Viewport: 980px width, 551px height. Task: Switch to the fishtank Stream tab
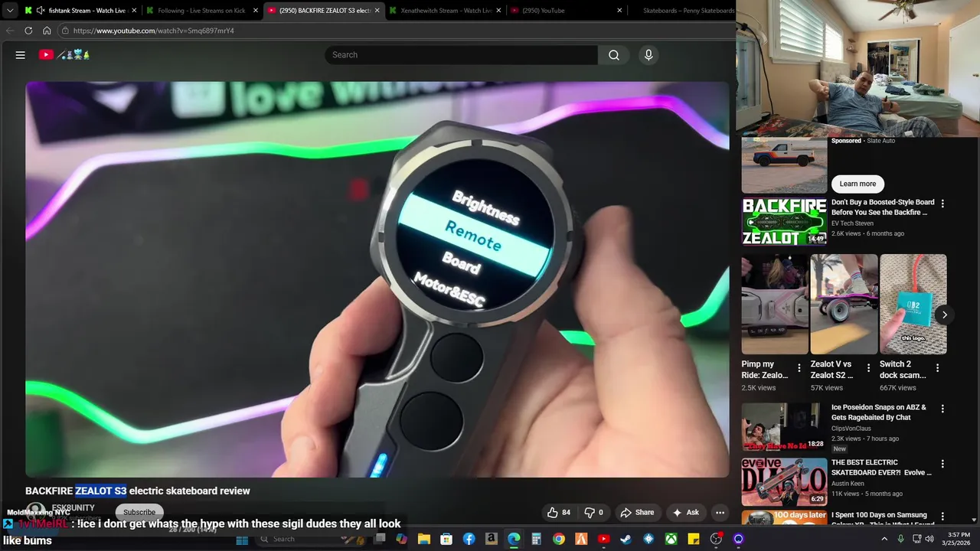click(80, 11)
